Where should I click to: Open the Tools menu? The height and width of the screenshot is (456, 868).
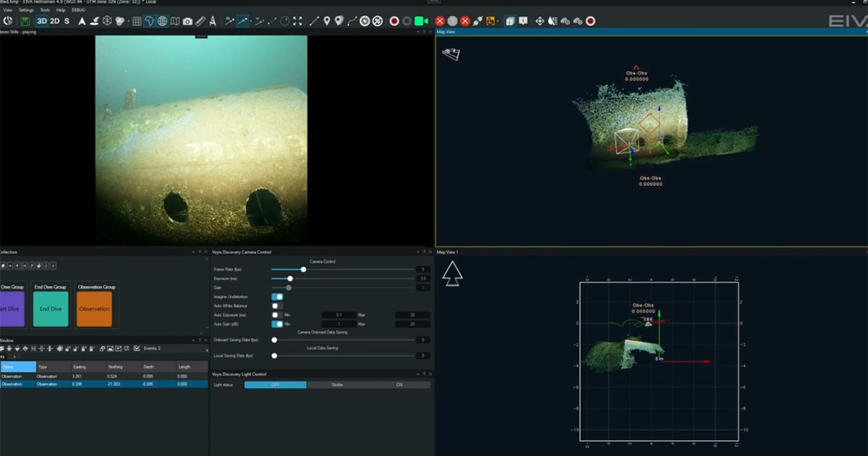pyautogui.click(x=45, y=10)
